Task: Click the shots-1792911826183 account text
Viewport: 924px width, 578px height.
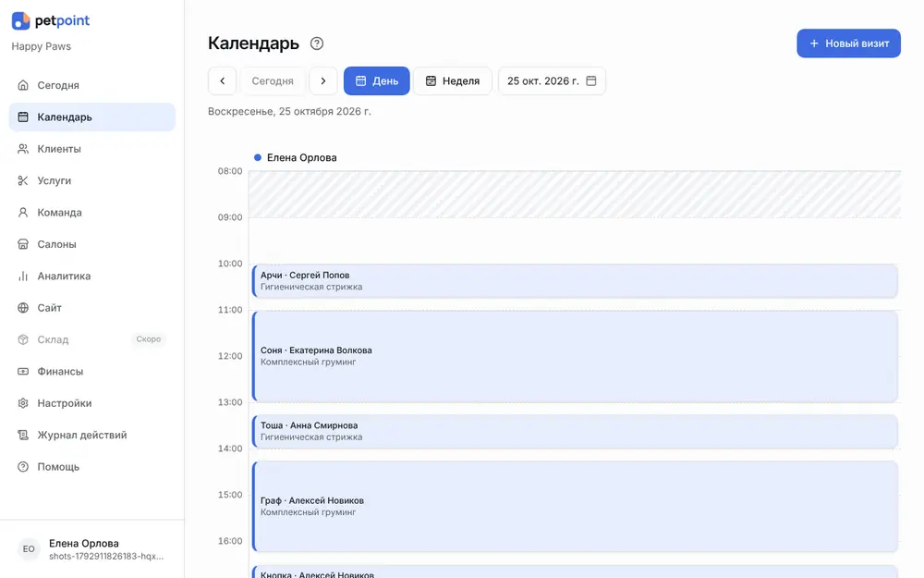Action: (106, 556)
